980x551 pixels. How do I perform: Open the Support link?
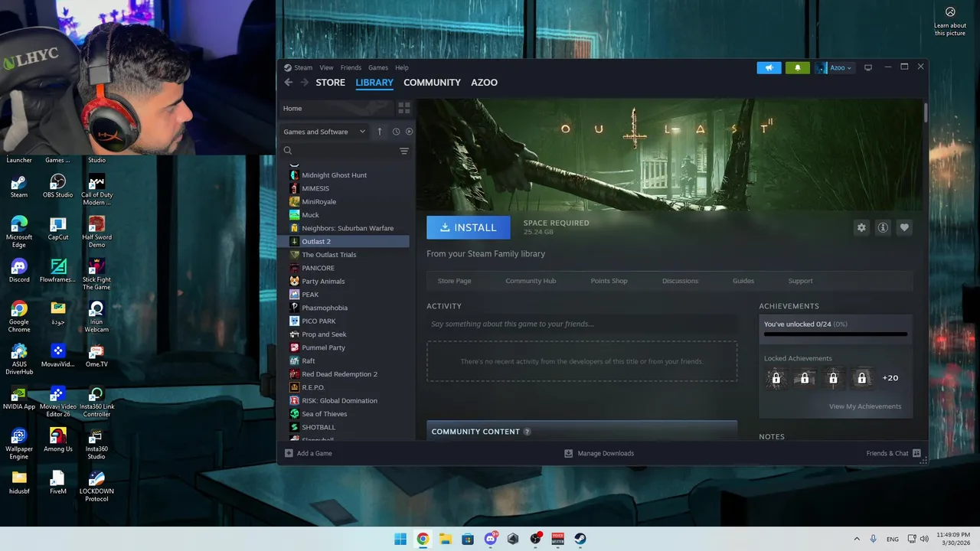(x=800, y=281)
